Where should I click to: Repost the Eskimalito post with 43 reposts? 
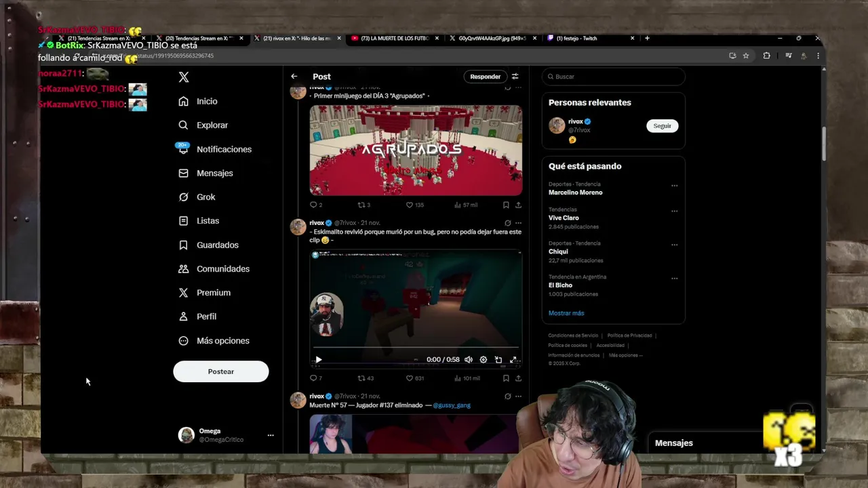366,378
